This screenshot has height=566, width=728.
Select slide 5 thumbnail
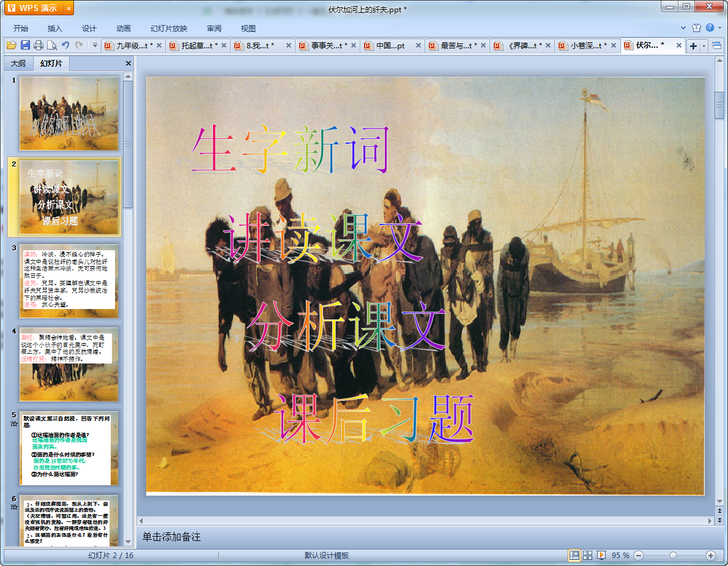[x=69, y=448]
